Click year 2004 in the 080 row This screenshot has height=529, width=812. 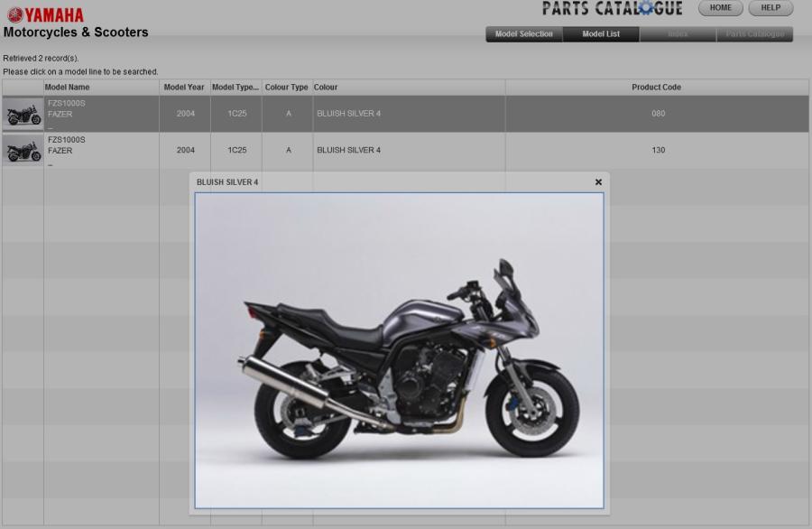click(185, 114)
